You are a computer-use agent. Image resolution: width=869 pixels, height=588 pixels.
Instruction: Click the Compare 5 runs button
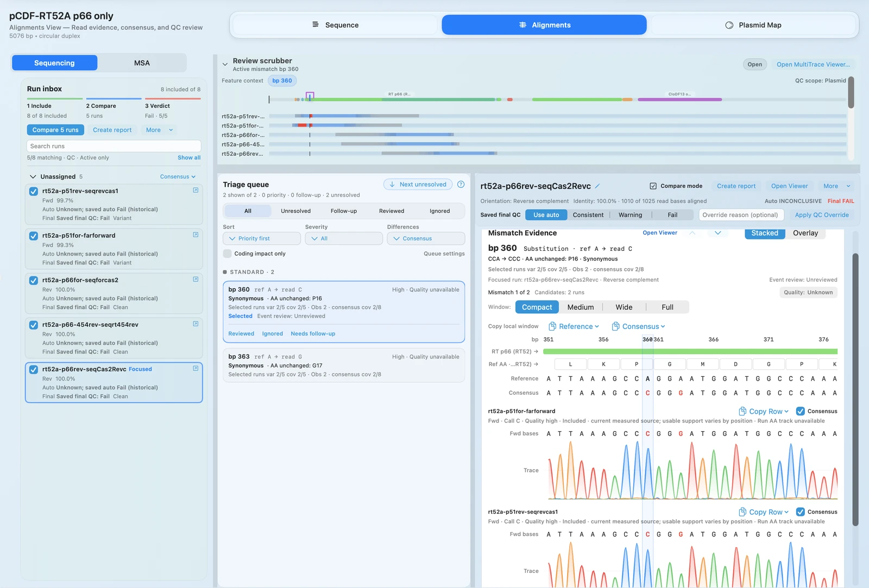click(55, 130)
